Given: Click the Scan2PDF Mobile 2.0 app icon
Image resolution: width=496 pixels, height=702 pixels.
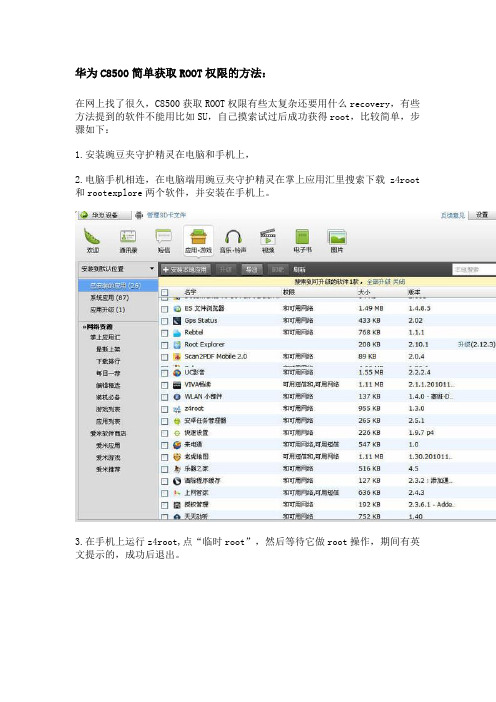Looking at the screenshot, I should [x=177, y=357].
